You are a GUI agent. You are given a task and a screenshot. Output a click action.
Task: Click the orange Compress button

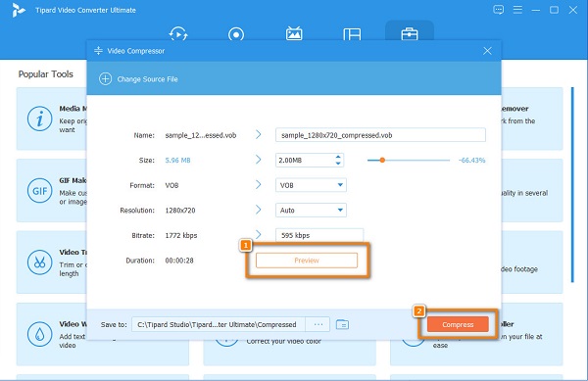pos(458,324)
